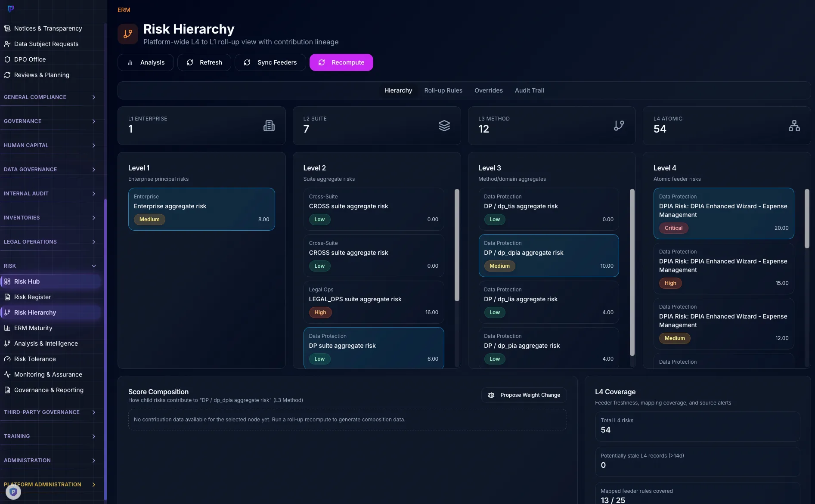Open the Overrides tab

coord(489,90)
